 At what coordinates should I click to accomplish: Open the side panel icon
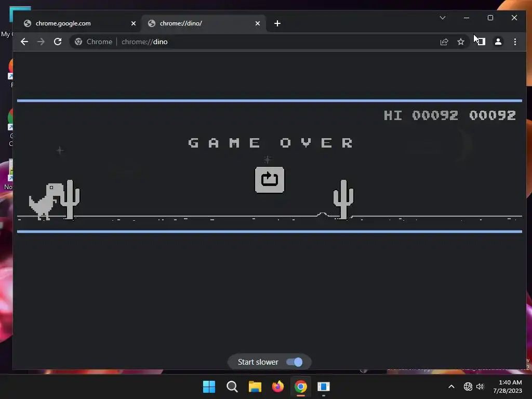(481, 42)
